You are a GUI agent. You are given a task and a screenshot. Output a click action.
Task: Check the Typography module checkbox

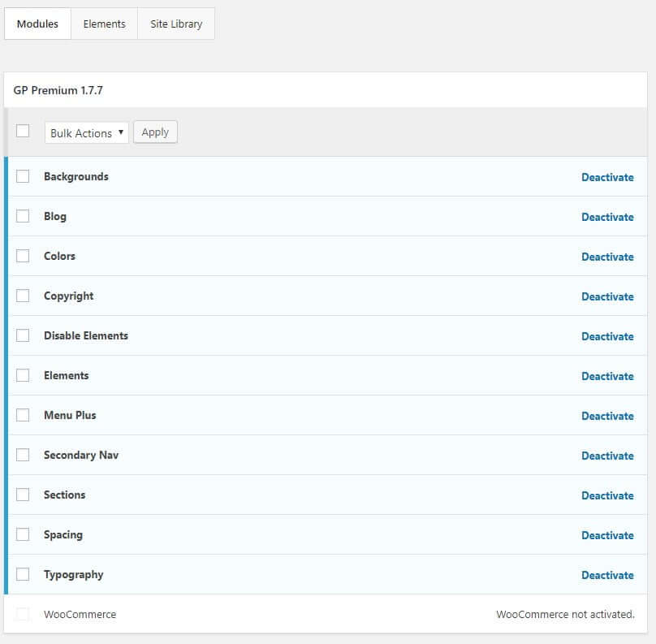click(23, 573)
